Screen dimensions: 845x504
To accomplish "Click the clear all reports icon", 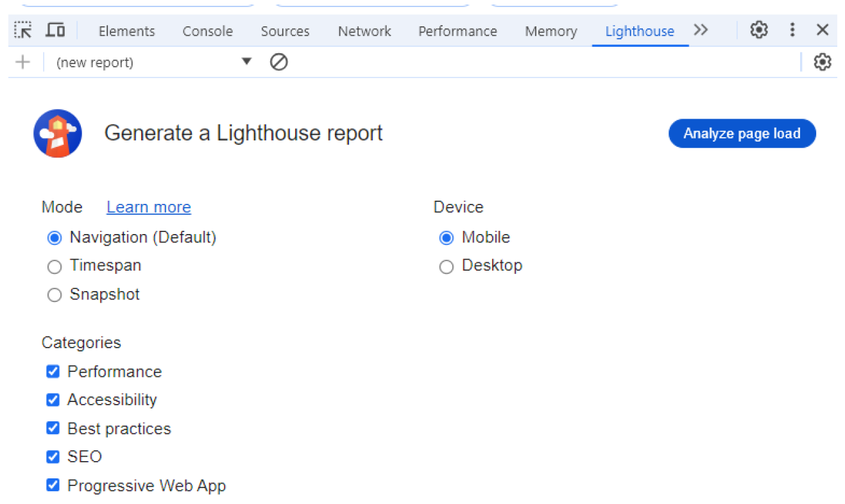I will (x=278, y=62).
